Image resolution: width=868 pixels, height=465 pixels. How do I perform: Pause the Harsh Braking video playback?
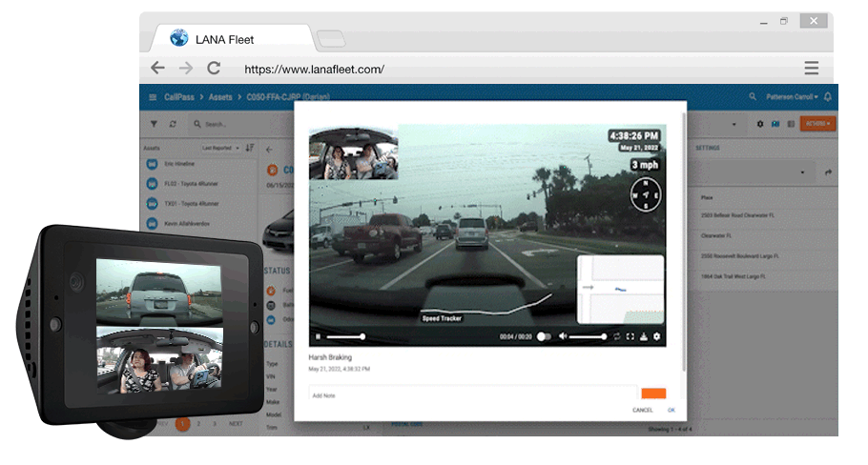click(318, 336)
